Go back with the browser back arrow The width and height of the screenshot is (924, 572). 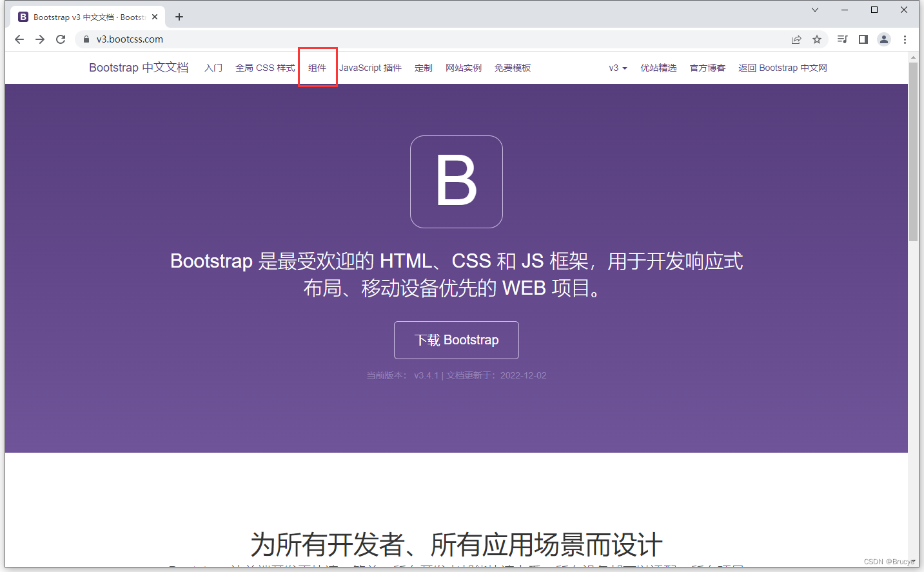click(x=19, y=39)
